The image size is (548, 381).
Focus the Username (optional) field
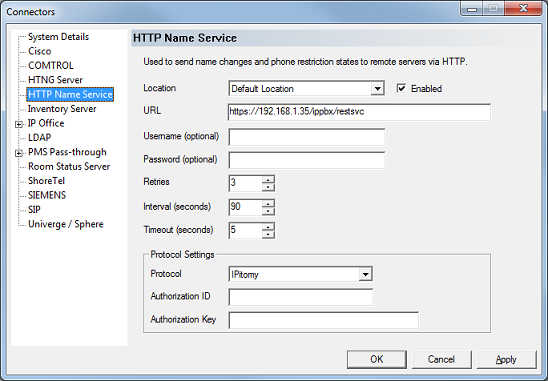click(x=307, y=137)
